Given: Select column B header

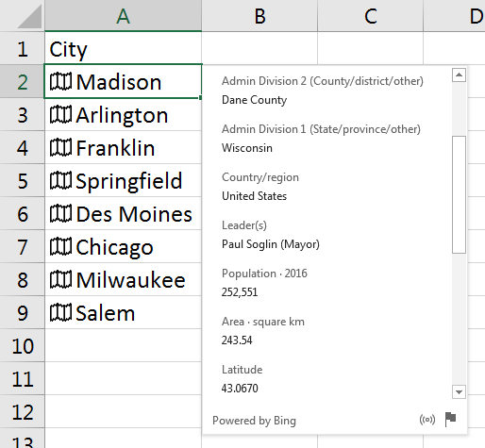Looking at the screenshot, I should click(x=259, y=16).
